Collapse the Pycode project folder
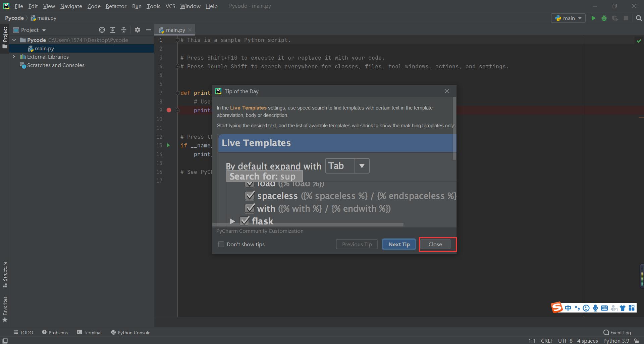 14,40
